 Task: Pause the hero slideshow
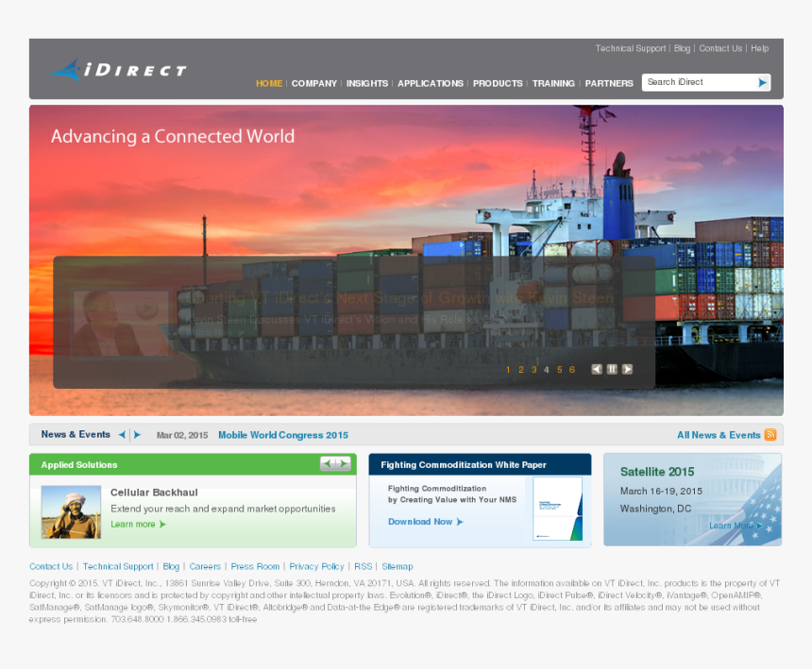point(612,369)
